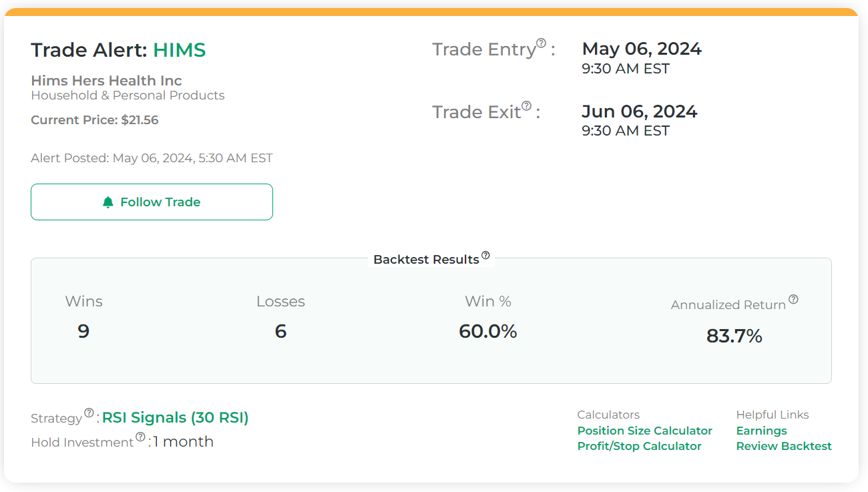The height and width of the screenshot is (492, 868).
Task: Click the Hold Investment help icon
Action: (x=140, y=437)
